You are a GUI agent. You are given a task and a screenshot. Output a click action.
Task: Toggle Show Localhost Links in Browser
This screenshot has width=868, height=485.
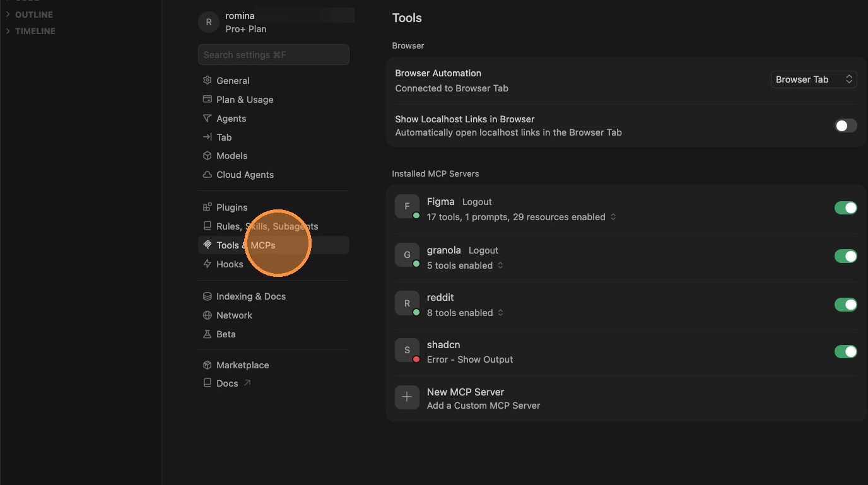tap(846, 126)
